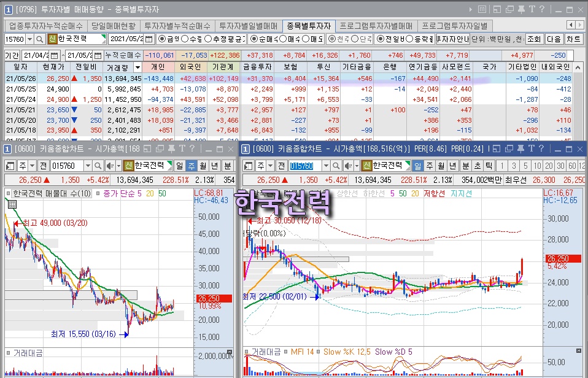The height and width of the screenshot is (378, 588).
Task: Click stock code field in right 키움종합차트
Action: (305, 166)
